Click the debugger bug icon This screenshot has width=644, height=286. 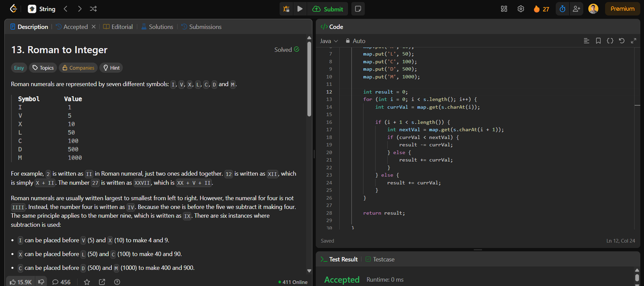point(287,9)
